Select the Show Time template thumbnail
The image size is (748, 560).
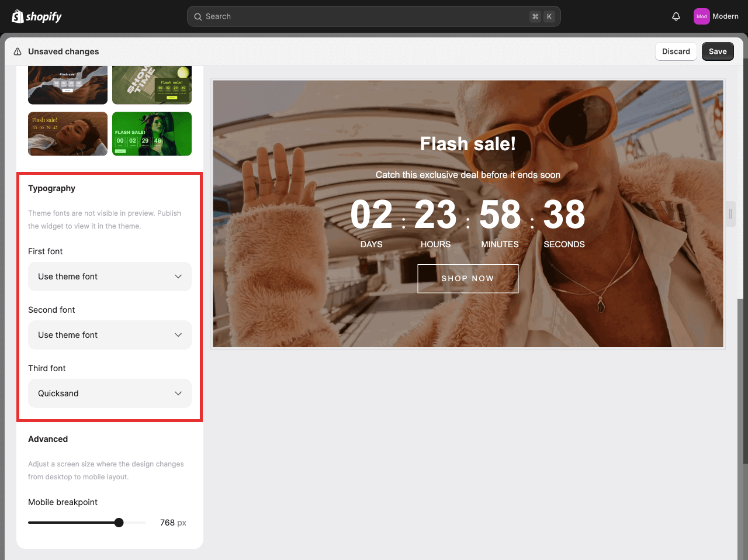pos(152,85)
